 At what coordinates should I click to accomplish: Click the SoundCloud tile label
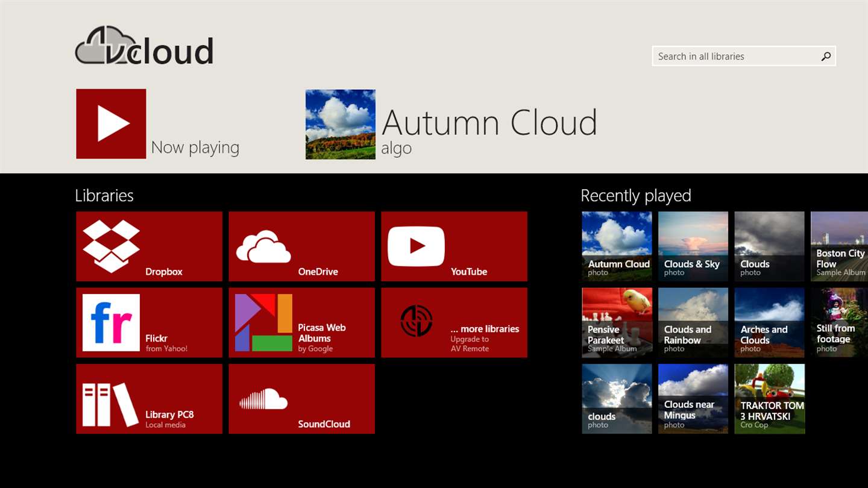click(x=324, y=424)
